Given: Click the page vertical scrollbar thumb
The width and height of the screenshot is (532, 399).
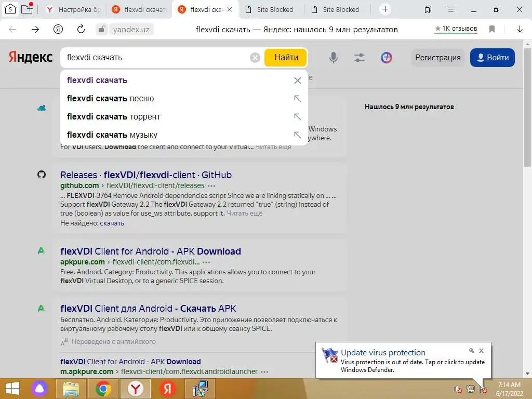Looking at the screenshot, I should pyautogui.click(x=527, y=107).
